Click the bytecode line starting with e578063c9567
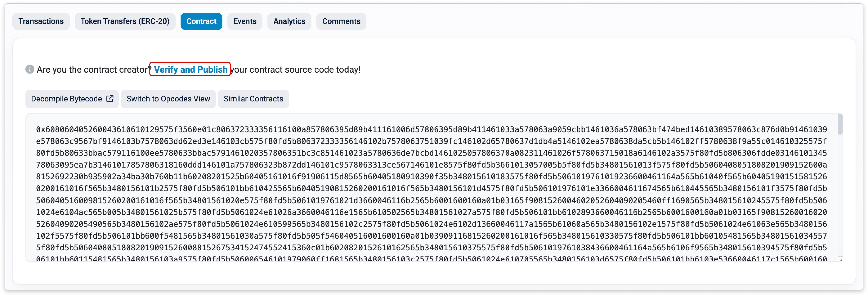 click(x=431, y=141)
